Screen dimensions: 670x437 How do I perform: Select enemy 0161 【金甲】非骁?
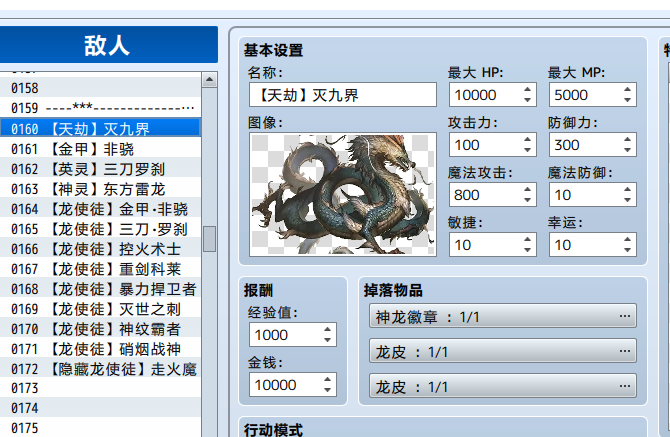(x=100, y=149)
